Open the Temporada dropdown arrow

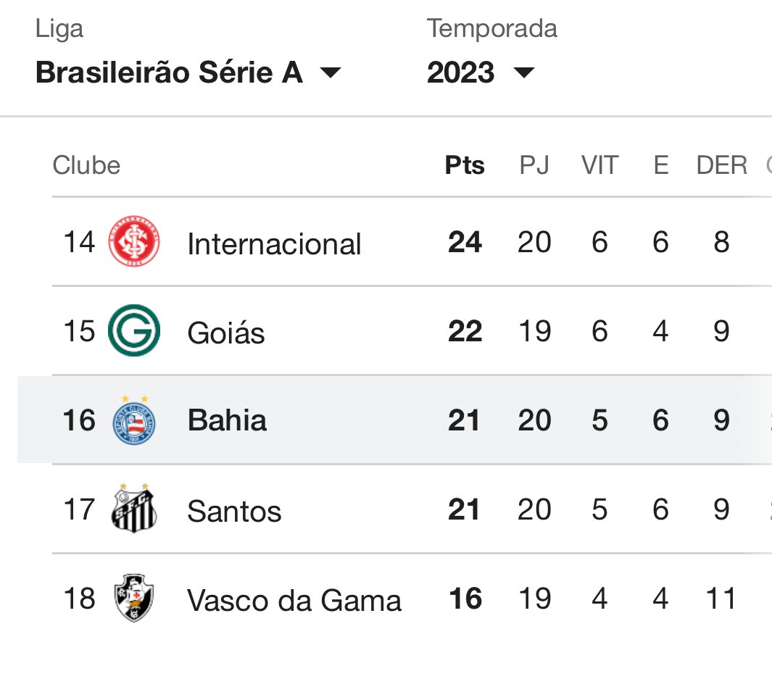[524, 73]
